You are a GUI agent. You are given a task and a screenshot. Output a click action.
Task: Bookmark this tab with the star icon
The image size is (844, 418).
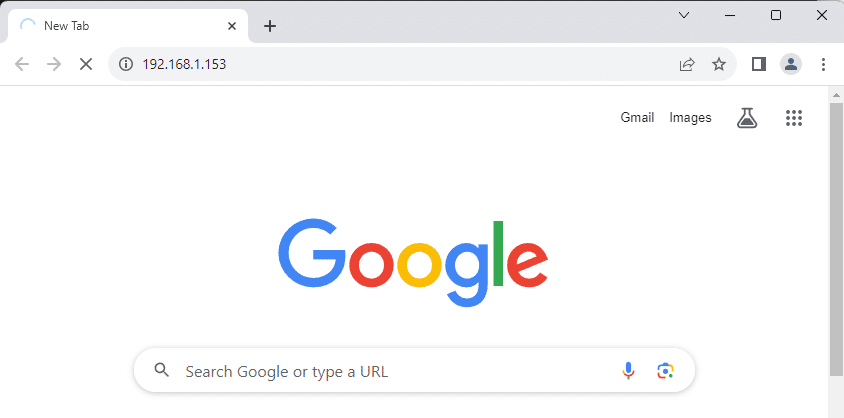point(718,64)
